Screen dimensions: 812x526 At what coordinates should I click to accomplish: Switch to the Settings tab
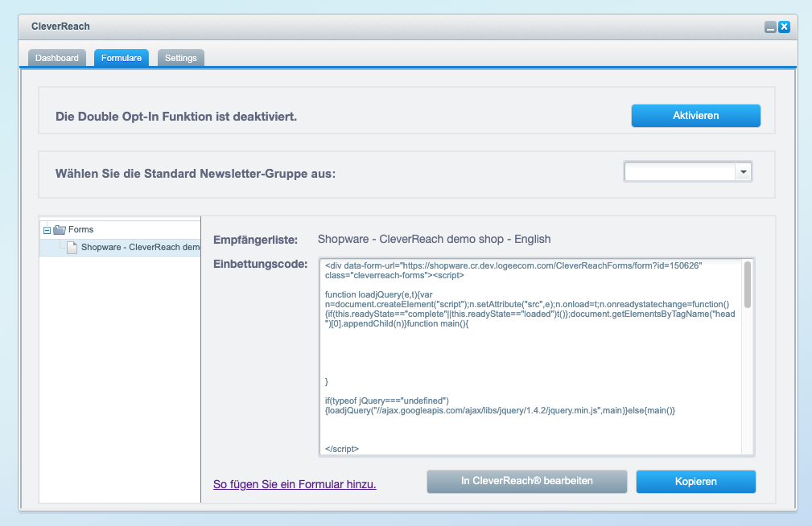tap(181, 58)
